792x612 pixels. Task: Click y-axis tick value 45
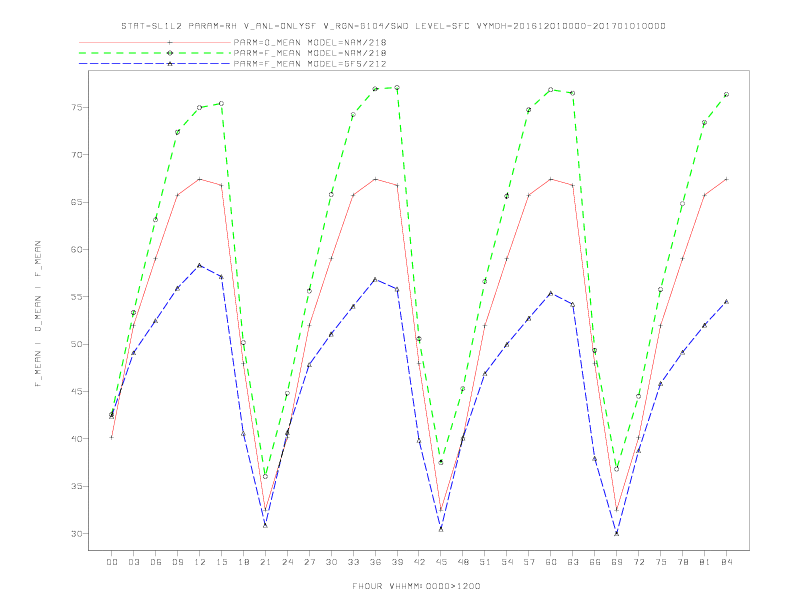click(x=76, y=391)
